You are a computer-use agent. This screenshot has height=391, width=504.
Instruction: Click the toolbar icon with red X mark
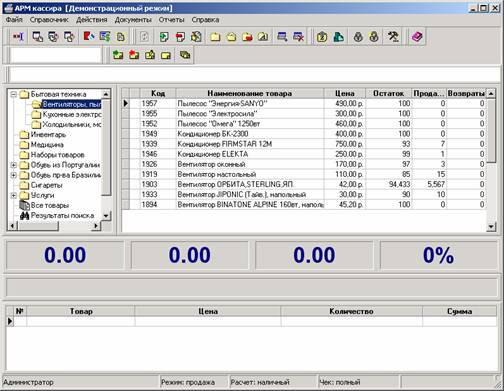tap(298, 37)
